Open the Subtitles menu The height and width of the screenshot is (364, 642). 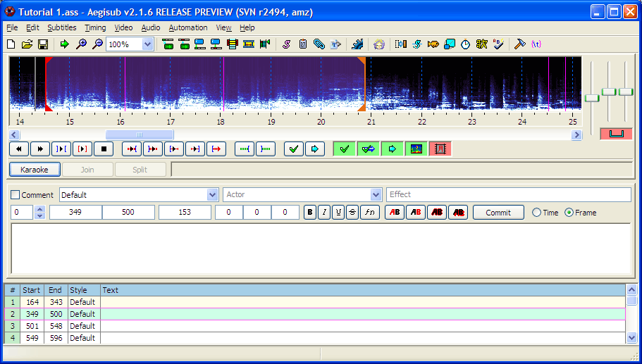(x=62, y=28)
